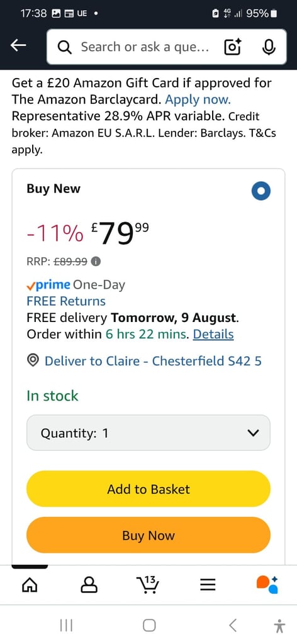Click the Quantity dropdown chevron arrow
Screen dimensions: 297x644
click(x=254, y=433)
